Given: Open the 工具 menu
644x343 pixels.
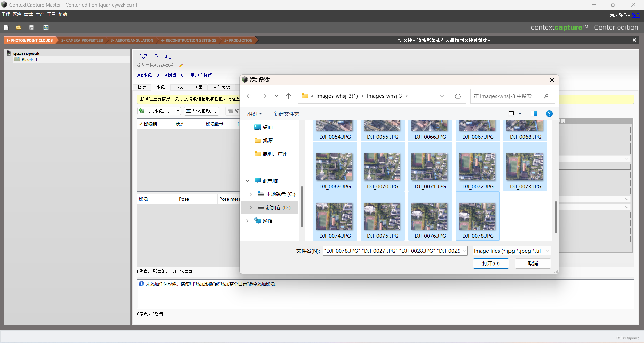Looking at the screenshot, I should (51, 14).
